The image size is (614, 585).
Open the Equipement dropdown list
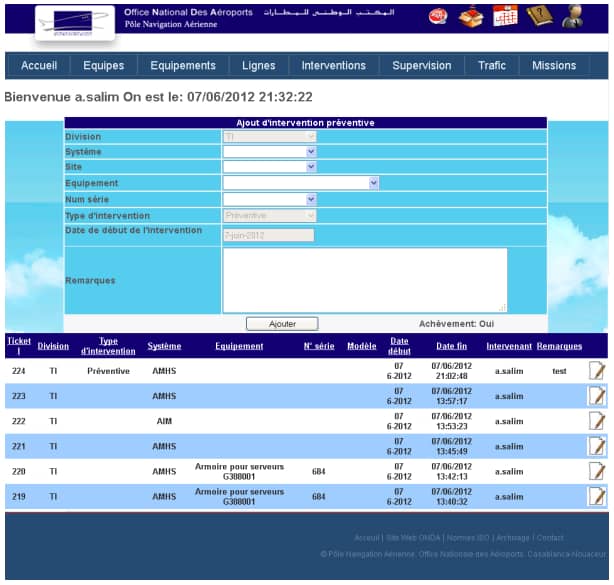point(301,183)
